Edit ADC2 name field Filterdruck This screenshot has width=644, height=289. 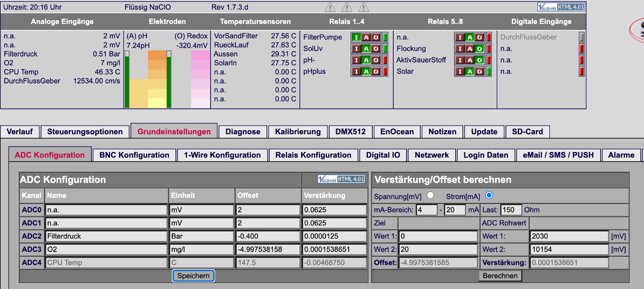click(106, 236)
